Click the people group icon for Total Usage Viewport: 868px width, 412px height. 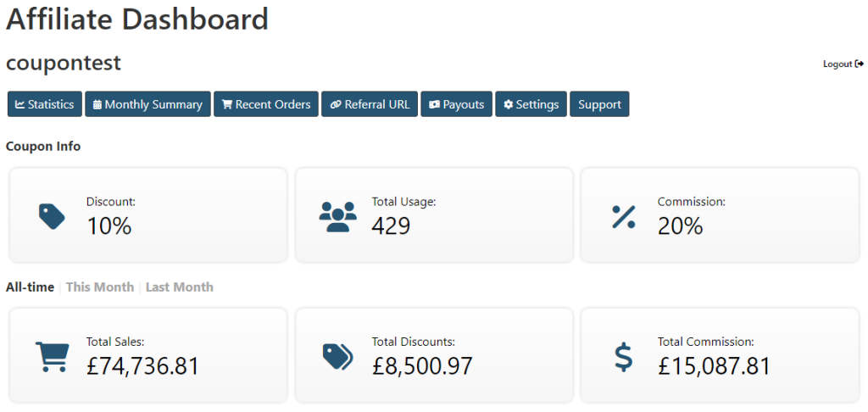pos(337,216)
